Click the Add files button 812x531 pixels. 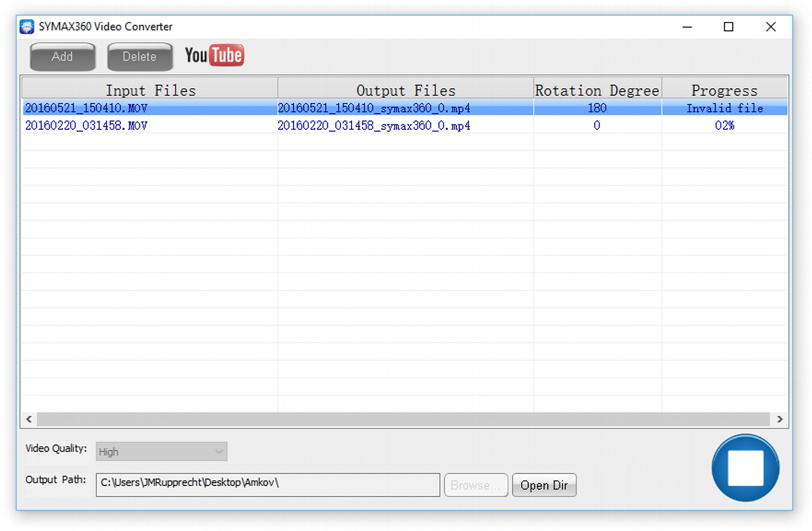[63, 57]
